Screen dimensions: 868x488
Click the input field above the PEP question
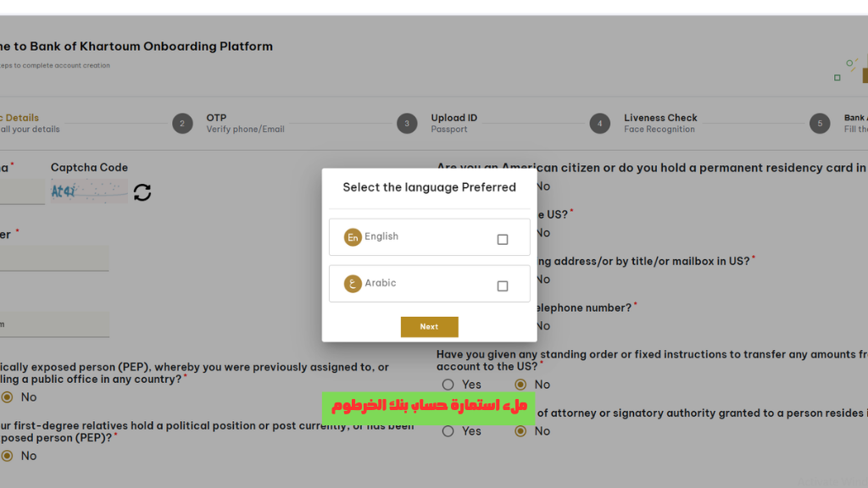click(x=54, y=324)
